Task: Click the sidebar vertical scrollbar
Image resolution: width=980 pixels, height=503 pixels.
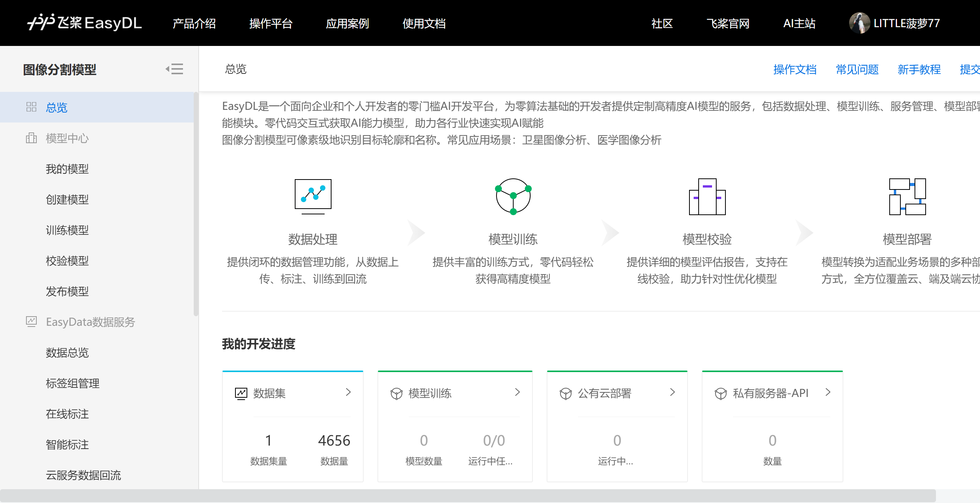Action: (x=196, y=204)
